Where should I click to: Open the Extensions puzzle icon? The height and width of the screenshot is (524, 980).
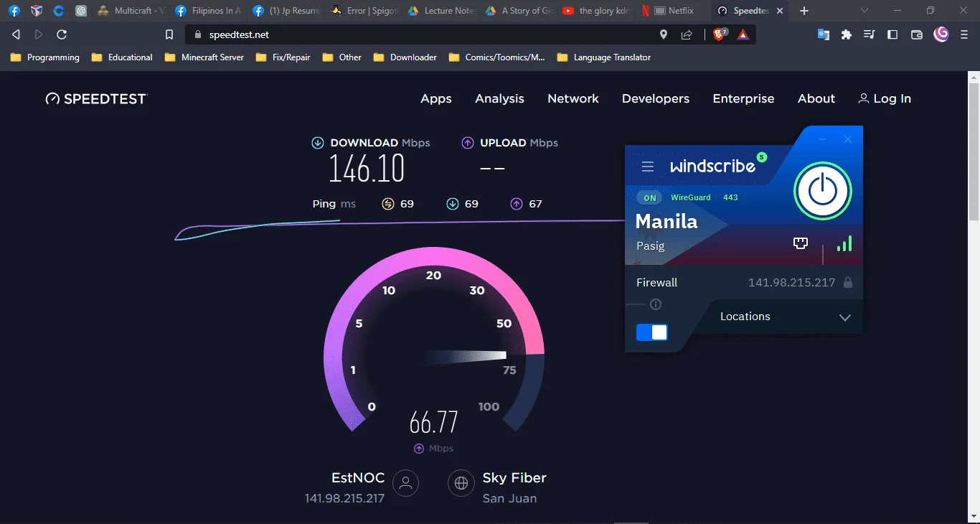coord(847,34)
